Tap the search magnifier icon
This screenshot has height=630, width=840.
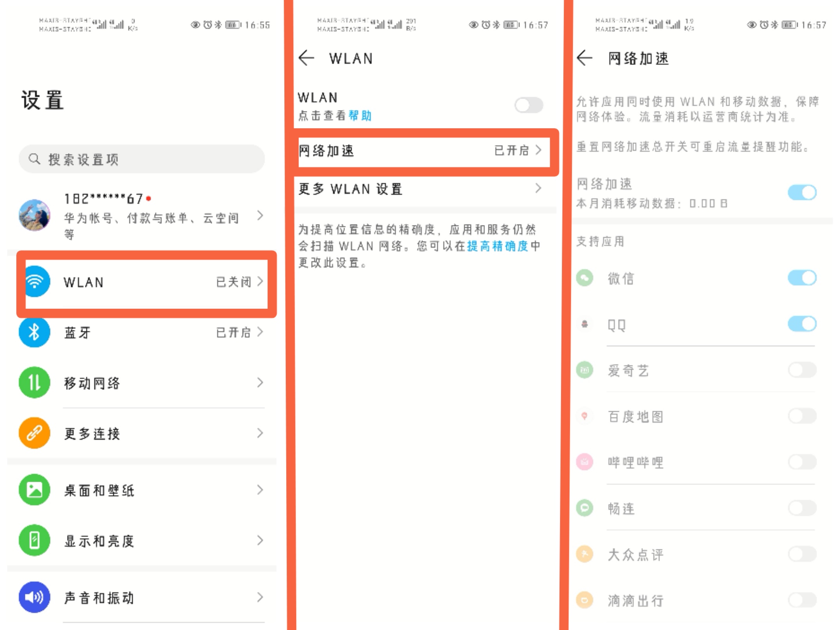pyautogui.click(x=35, y=159)
